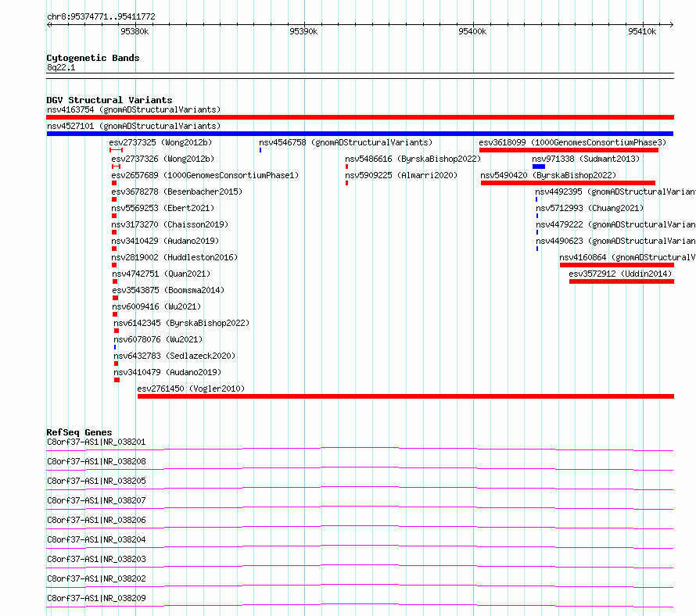Select variant nsv5569253 (Ebert2021)
Image resolution: width=696 pixels, height=616 pixels.
pos(163,208)
